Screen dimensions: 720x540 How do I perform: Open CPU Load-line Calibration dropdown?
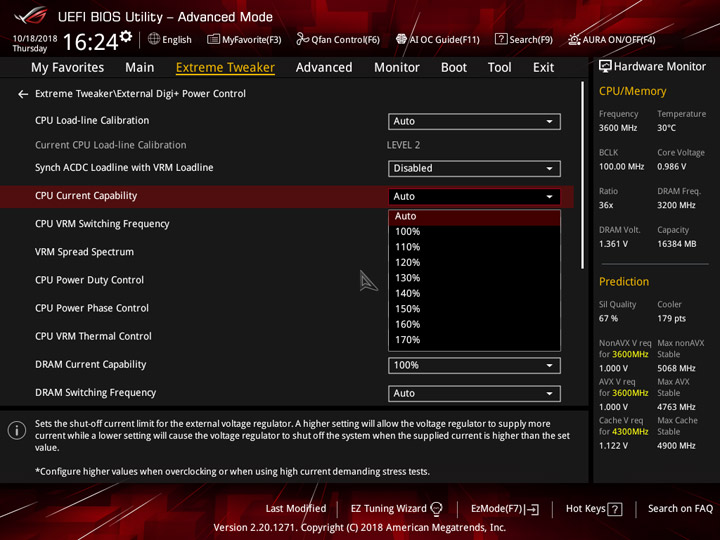(474, 121)
